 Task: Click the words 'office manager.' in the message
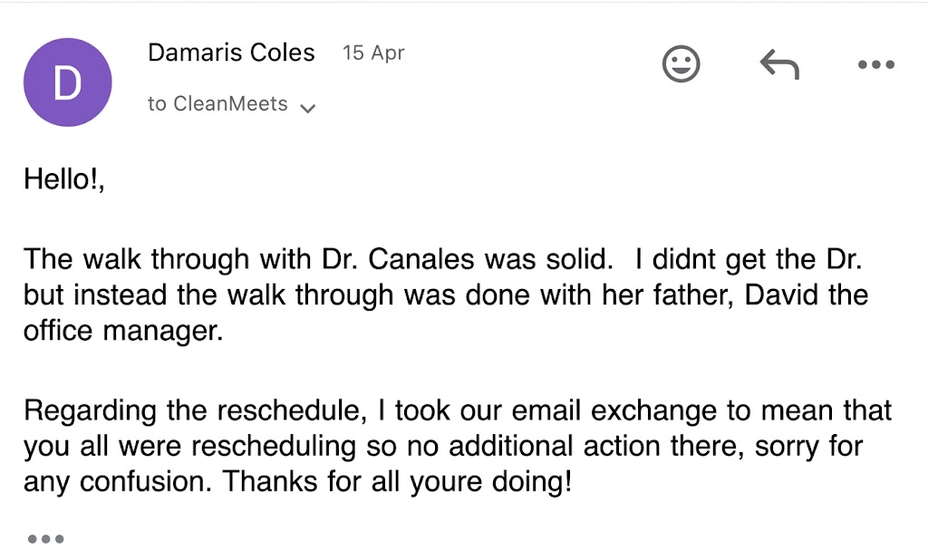click(123, 331)
